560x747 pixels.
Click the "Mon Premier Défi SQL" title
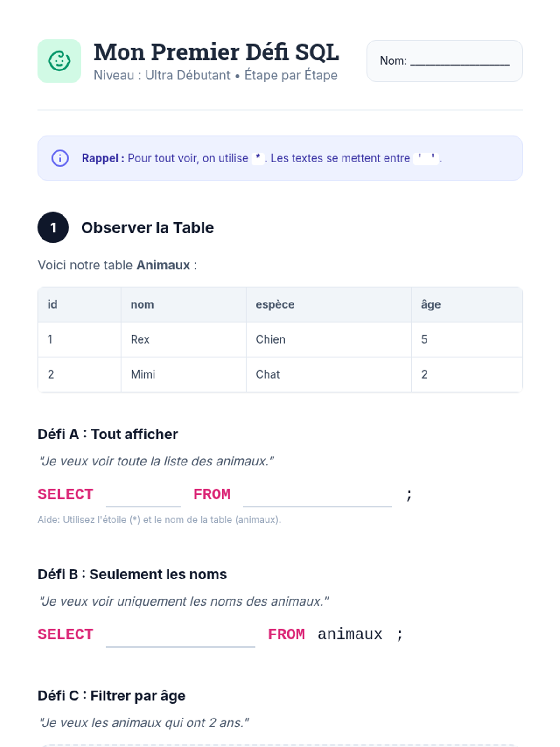(x=216, y=52)
